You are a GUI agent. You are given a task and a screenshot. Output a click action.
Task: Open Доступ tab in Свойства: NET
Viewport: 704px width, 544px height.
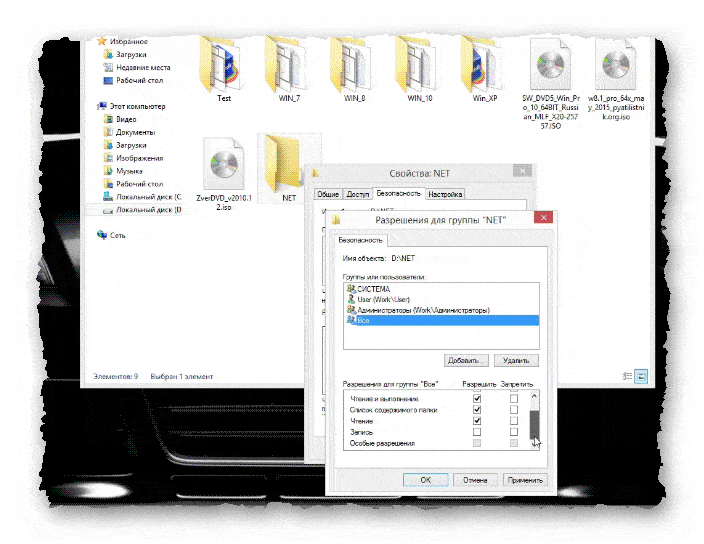coord(358,194)
